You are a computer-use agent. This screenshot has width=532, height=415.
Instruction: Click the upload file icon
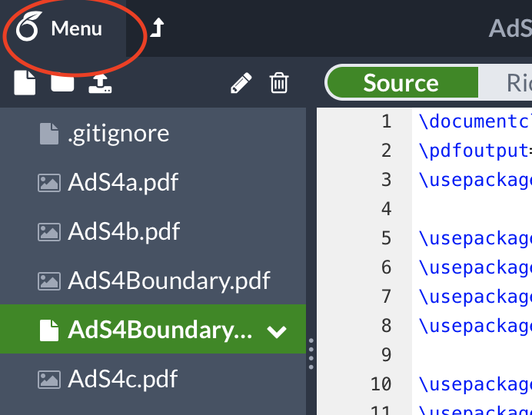click(101, 82)
